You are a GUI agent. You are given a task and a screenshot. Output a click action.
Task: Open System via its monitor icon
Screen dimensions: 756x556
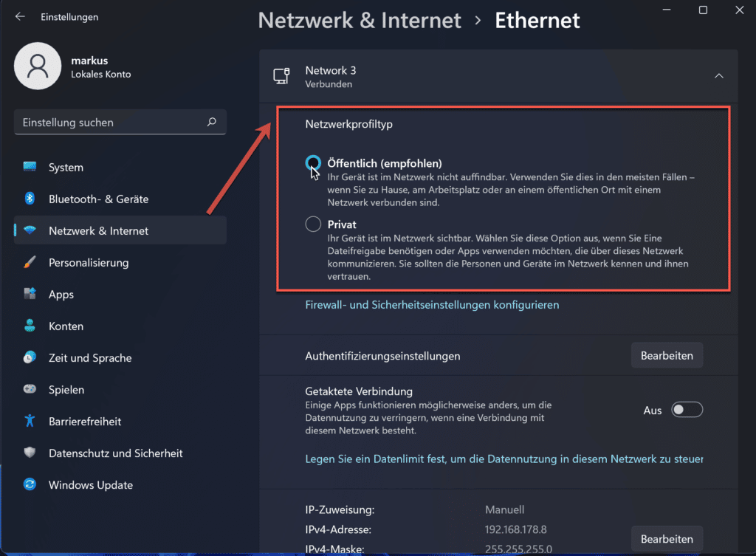click(x=30, y=167)
